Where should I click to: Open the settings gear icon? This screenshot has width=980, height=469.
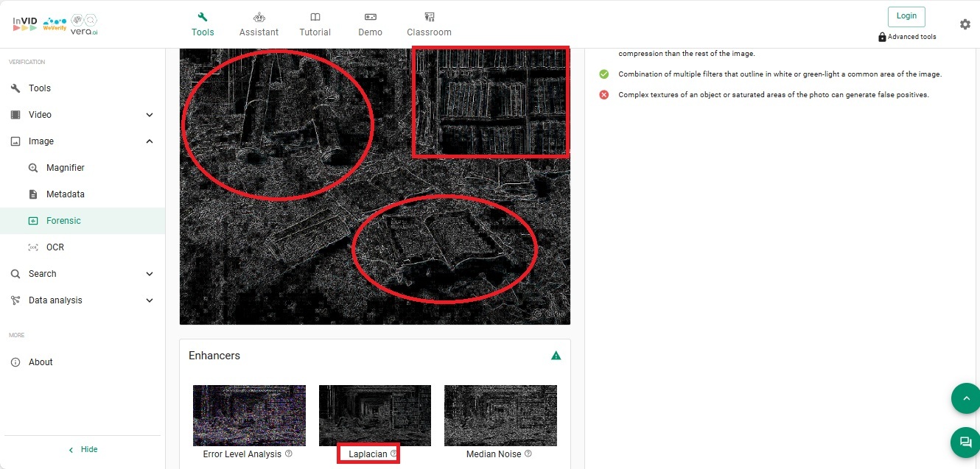(x=965, y=24)
